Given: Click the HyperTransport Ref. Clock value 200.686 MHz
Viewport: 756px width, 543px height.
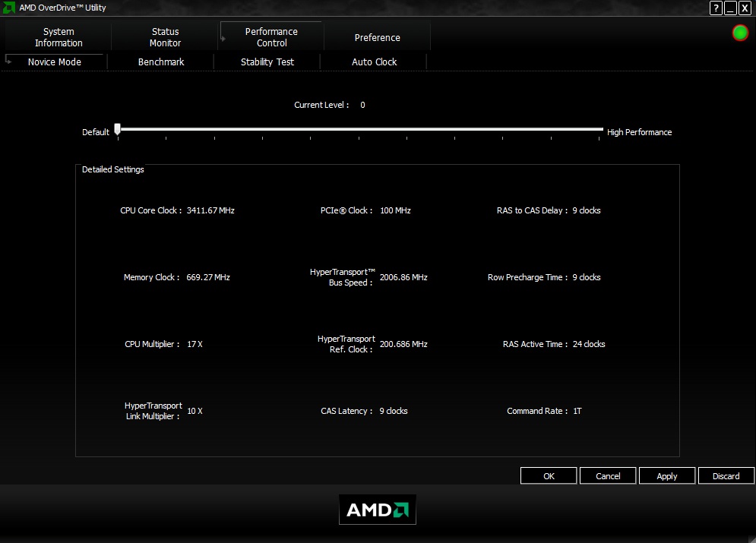Looking at the screenshot, I should pos(403,344).
